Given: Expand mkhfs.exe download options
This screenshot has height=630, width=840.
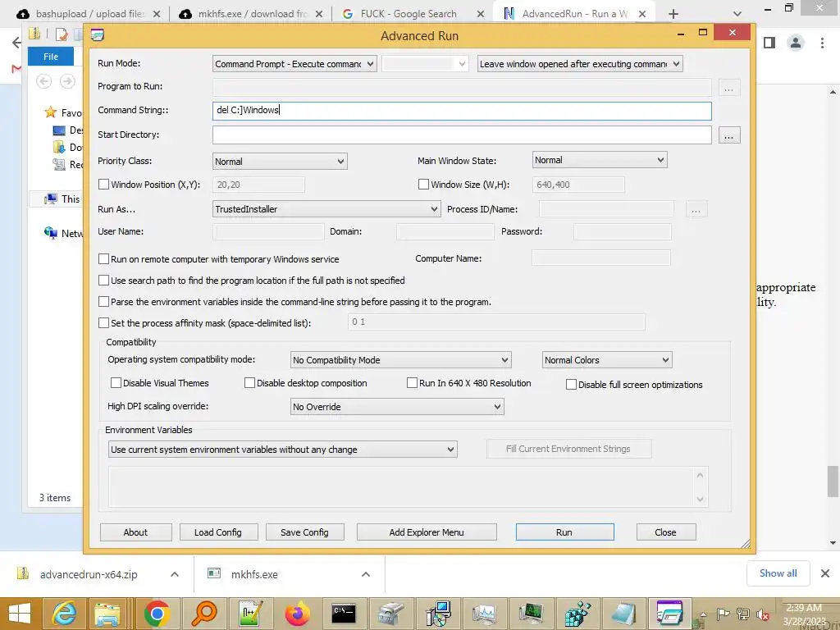Looking at the screenshot, I should (x=366, y=574).
